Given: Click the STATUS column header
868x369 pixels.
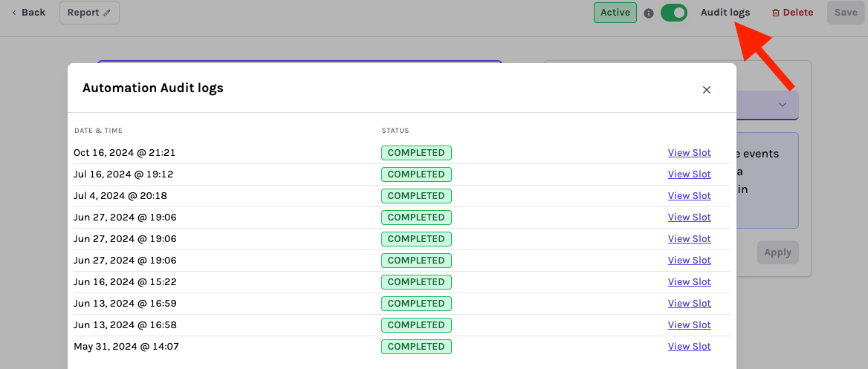Looking at the screenshot, I should (395, 131).
